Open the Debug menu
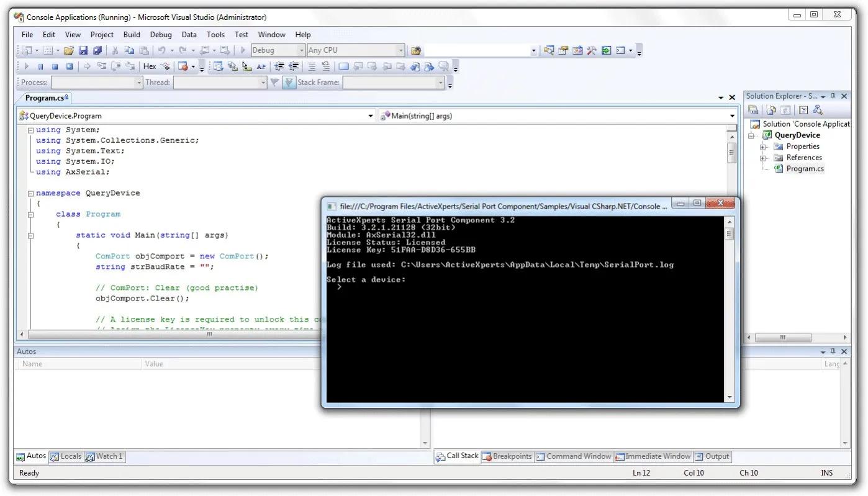 [x=161, y=35]
